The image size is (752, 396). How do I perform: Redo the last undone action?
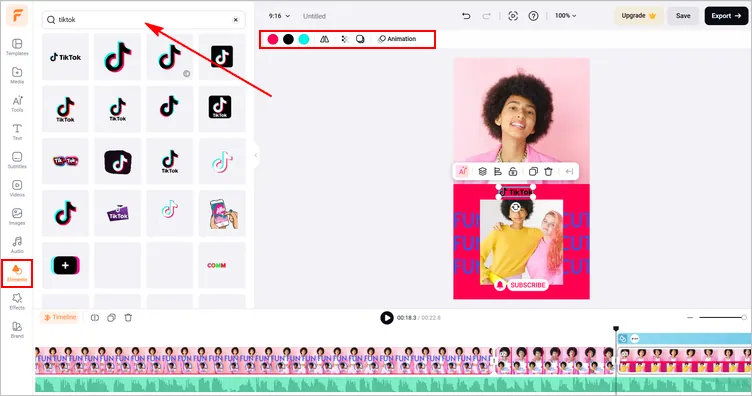[486, 16]
